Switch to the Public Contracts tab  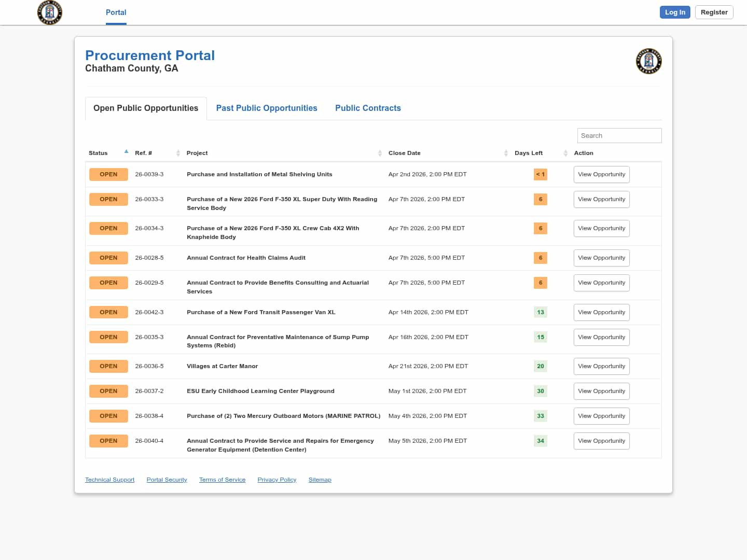coord(368,108)
